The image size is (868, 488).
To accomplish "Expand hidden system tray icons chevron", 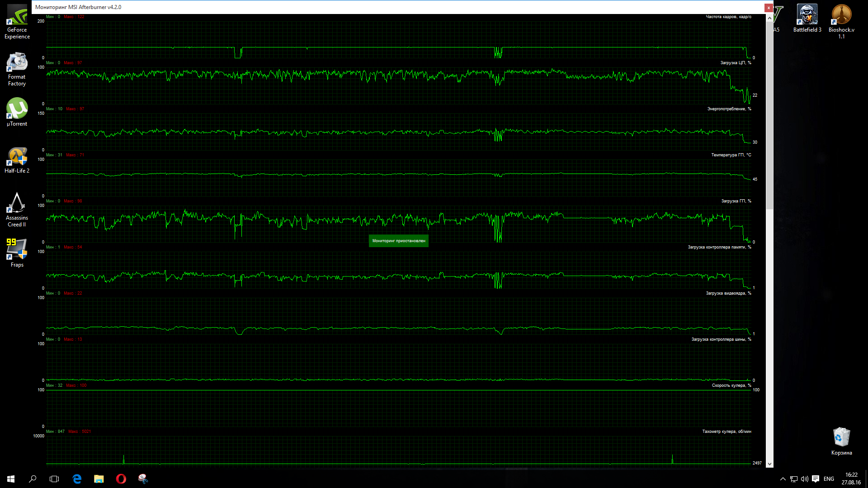I will click(x=783, y=479).
